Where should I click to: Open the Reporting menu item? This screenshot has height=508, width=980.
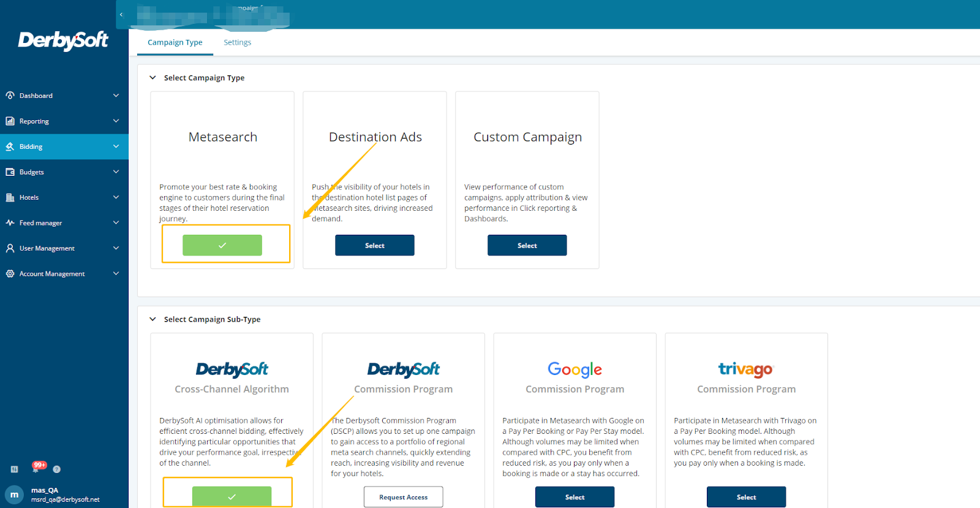(x=64, y=121)
